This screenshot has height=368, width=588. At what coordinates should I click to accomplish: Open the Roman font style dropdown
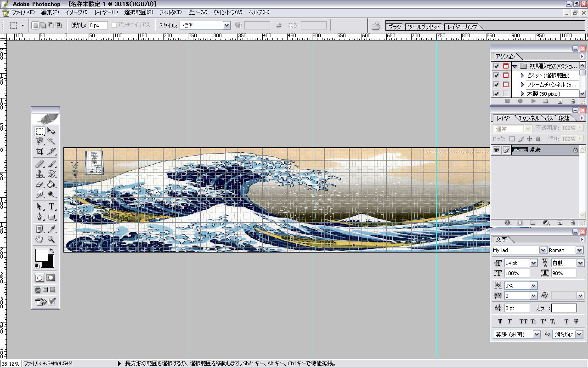[579, 250]
